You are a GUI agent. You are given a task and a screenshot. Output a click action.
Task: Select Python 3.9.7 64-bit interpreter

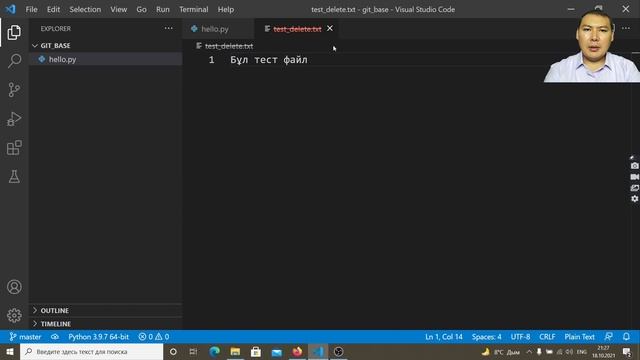click(98, 337)
